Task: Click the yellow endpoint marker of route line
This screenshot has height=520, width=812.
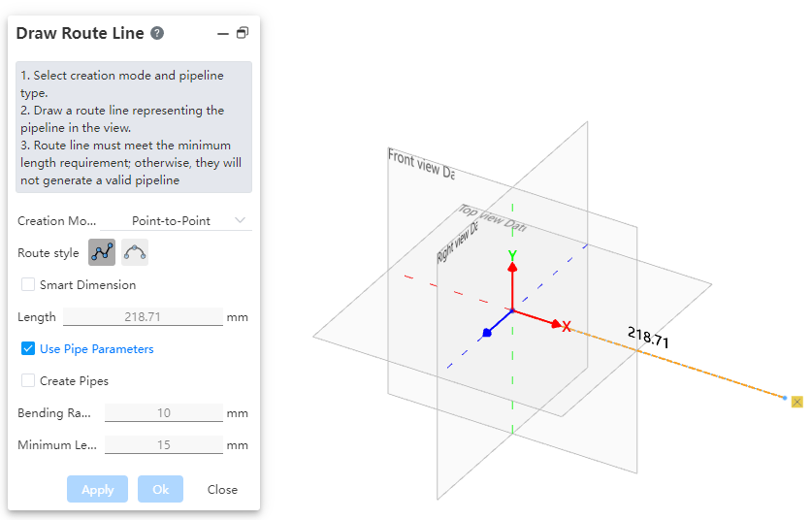Action: tap(796, 402)
